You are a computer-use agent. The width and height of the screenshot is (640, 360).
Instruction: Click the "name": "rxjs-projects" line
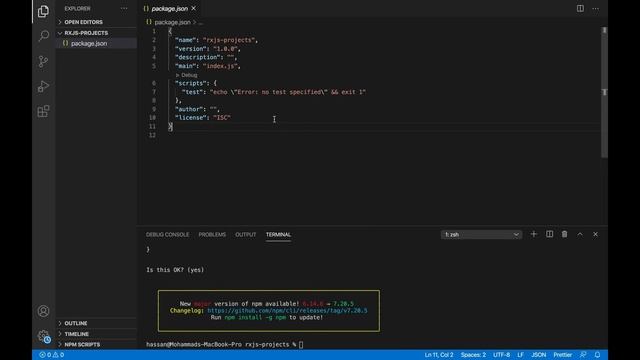[216, 40]
